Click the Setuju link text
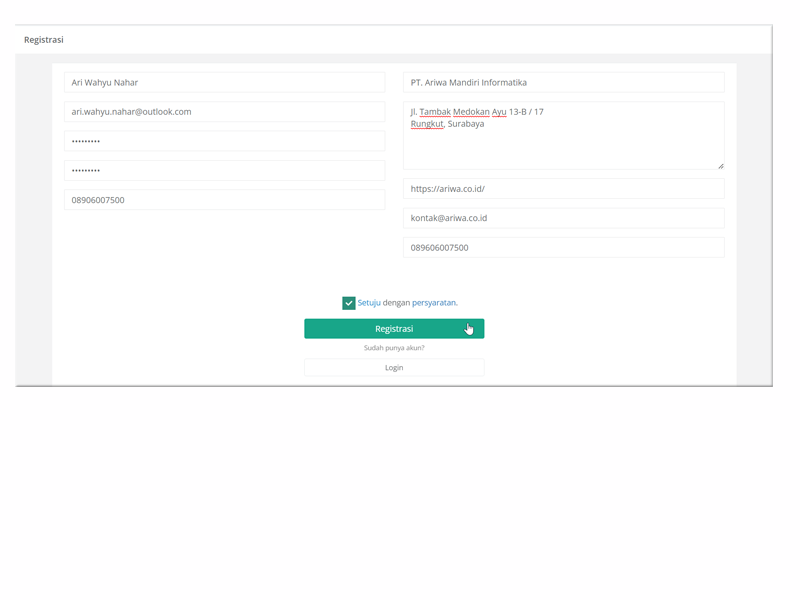Screen dimensions: 800x600 [369, 303]
